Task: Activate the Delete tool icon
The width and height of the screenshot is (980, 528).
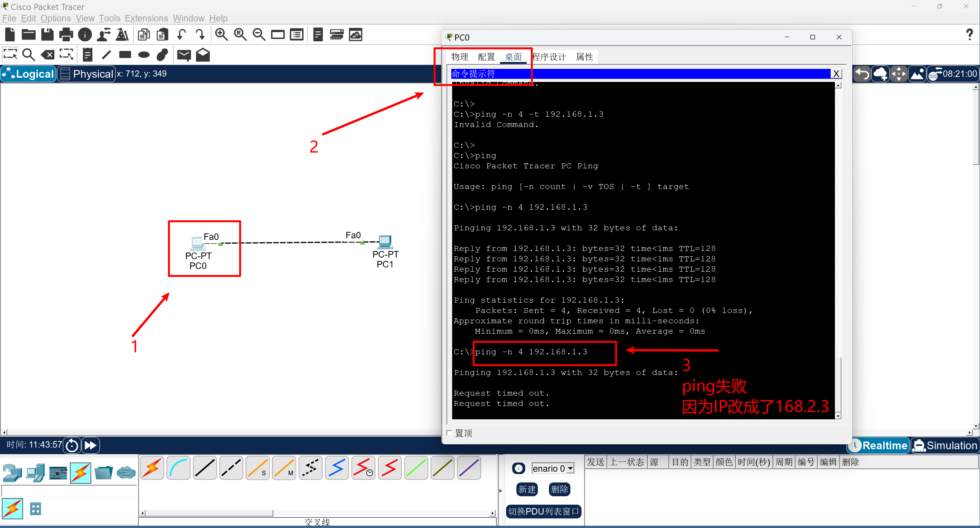Action: (47, 55)
